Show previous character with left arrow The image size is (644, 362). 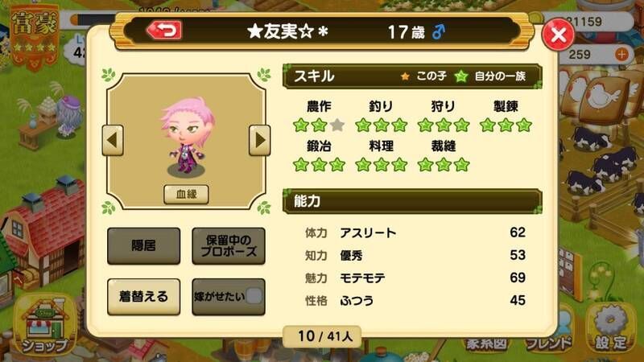tap(113, 140)
